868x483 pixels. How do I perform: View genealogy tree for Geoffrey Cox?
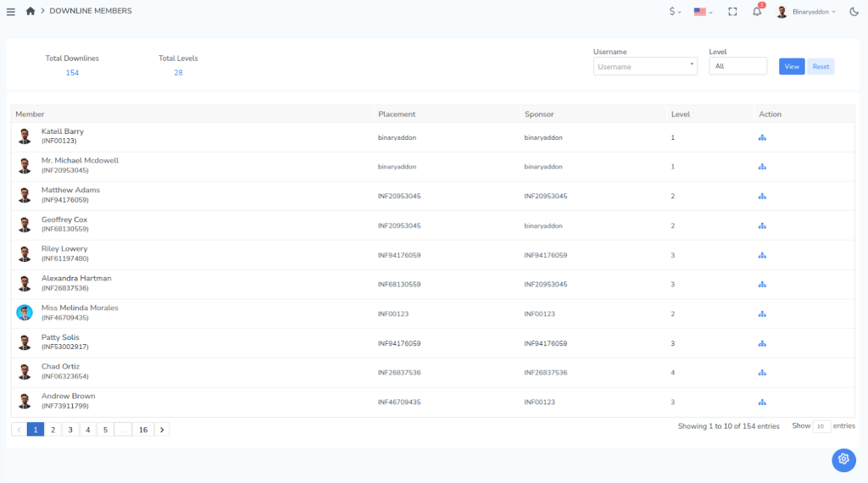tap(762, 225)
